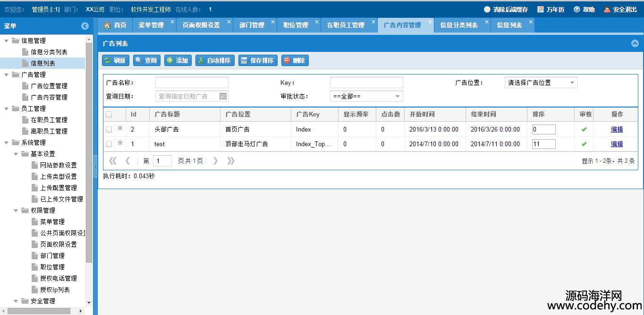Click the green add button (添加)
Screen dimensions: 644x315
[x=178, y=60]
